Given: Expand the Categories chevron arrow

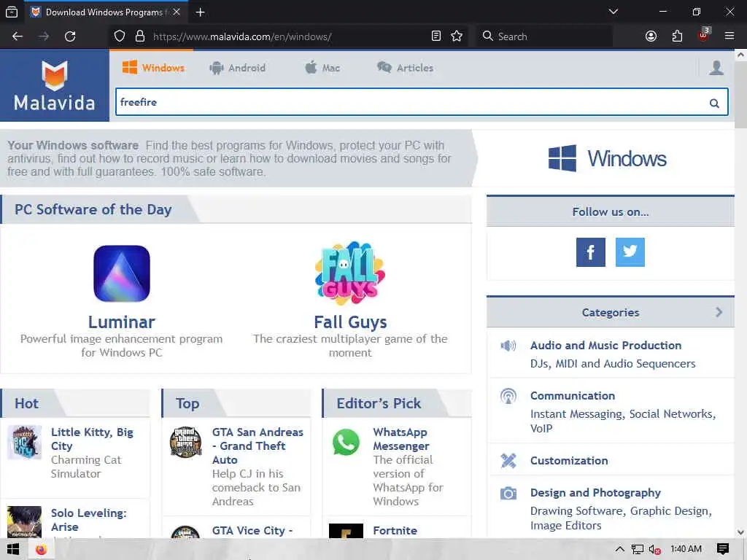Looking at the screenshot, I should [719, 312].
